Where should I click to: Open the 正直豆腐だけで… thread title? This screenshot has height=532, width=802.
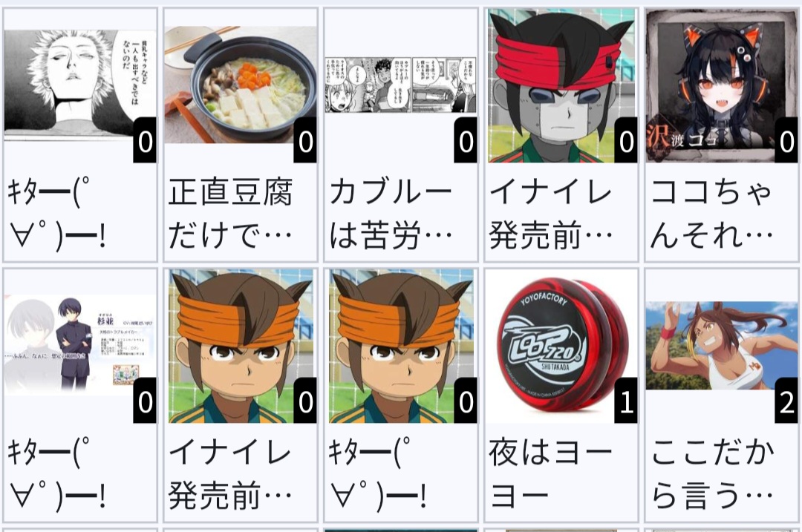[x=231, y=214]
